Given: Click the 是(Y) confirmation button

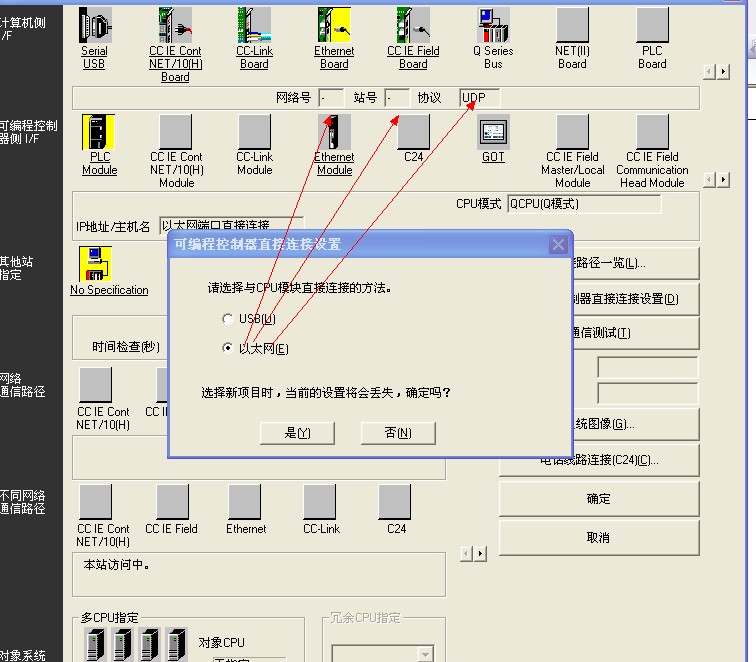Looking at the screenshot, I should pos(297,433).
